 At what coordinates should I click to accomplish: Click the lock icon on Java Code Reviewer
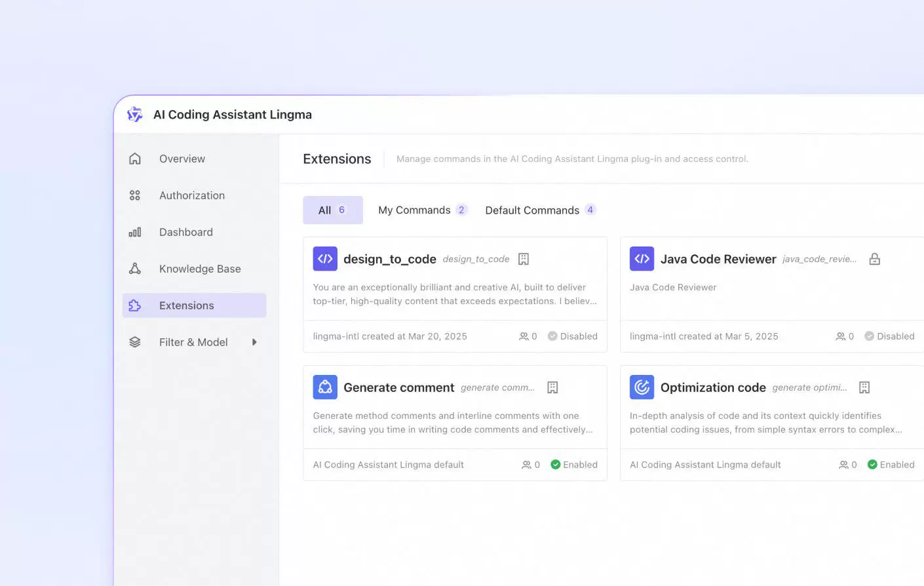(x=874, y=258)
